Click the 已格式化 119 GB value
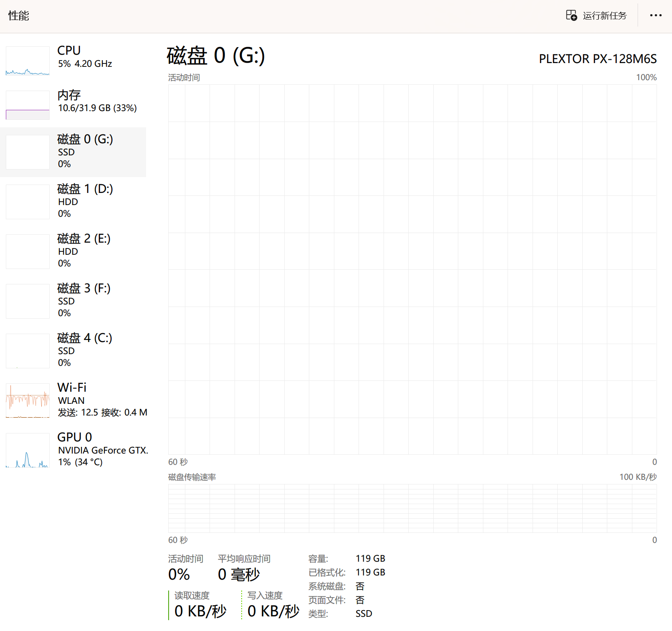Screen dimensions: 672x631 370,573
